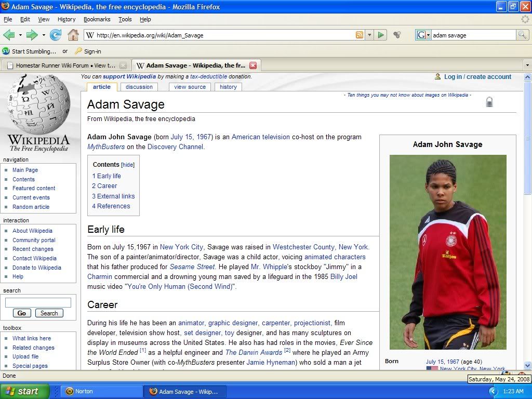
Task: Click the padlock icon on the article
Action: click(489, 102)
